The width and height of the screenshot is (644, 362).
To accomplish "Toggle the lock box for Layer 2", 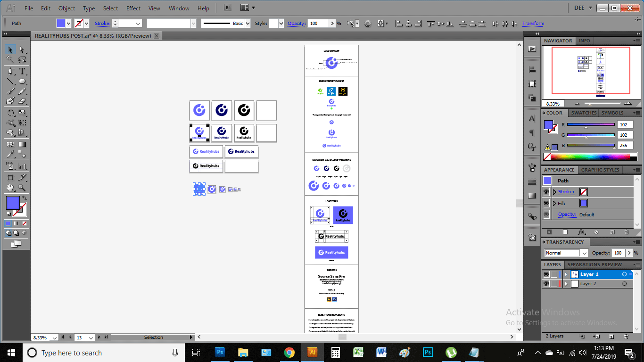I will click(x=554, y=284).
